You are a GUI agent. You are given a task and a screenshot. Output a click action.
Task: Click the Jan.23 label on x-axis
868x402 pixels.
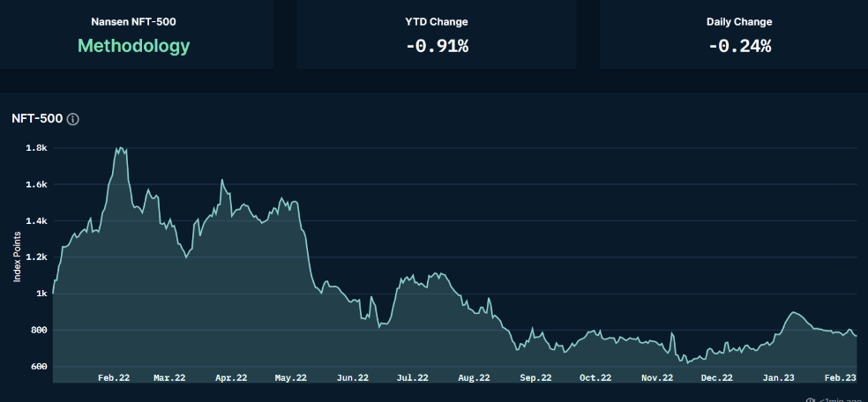778,377
